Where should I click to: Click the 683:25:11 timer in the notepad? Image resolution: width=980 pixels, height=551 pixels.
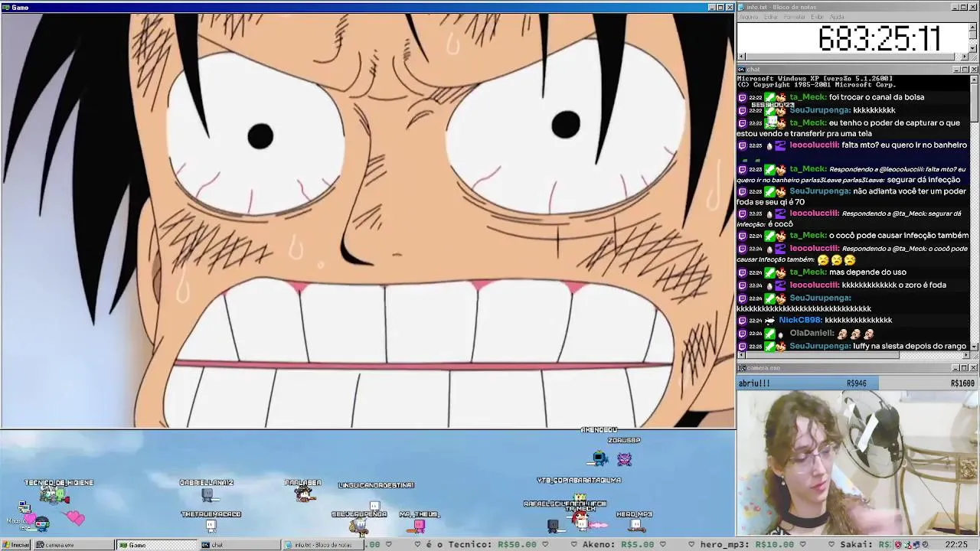[879, 38]
